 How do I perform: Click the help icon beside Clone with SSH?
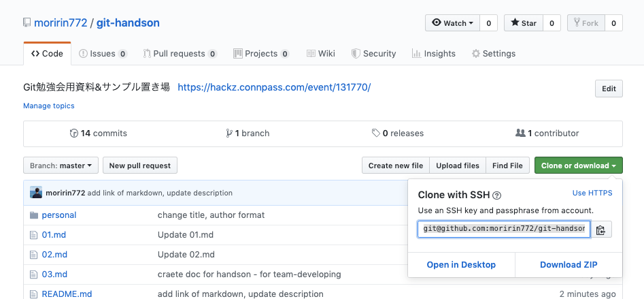click(496, 195)
